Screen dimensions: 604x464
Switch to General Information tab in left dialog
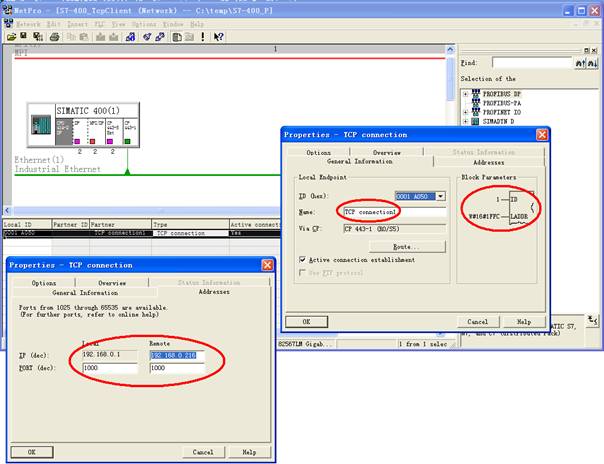pyautogui.click(x=85, y=293)
